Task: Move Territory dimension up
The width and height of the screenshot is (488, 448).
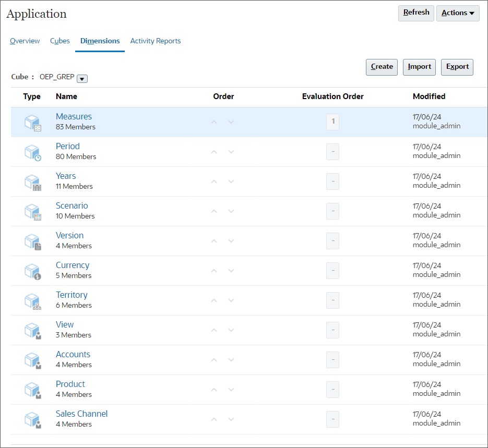Action: pyautogui.click(x=214, y=300)
